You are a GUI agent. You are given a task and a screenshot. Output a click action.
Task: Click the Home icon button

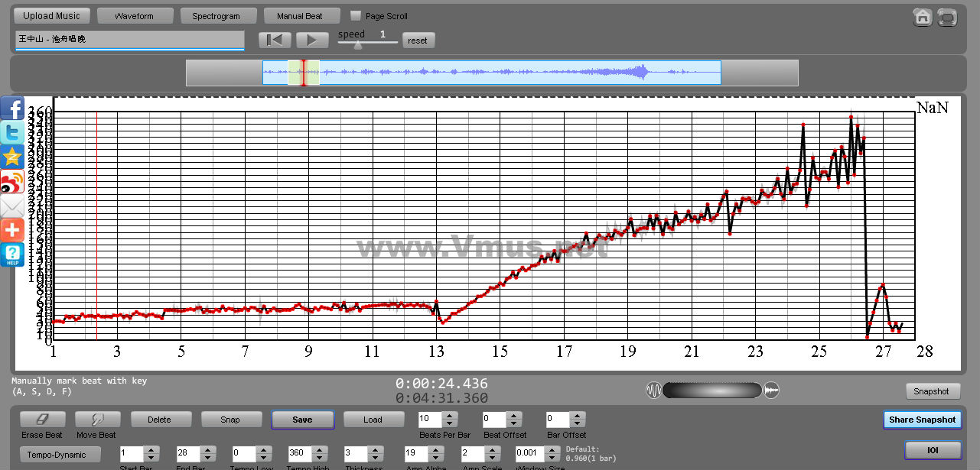pos(923,17)
